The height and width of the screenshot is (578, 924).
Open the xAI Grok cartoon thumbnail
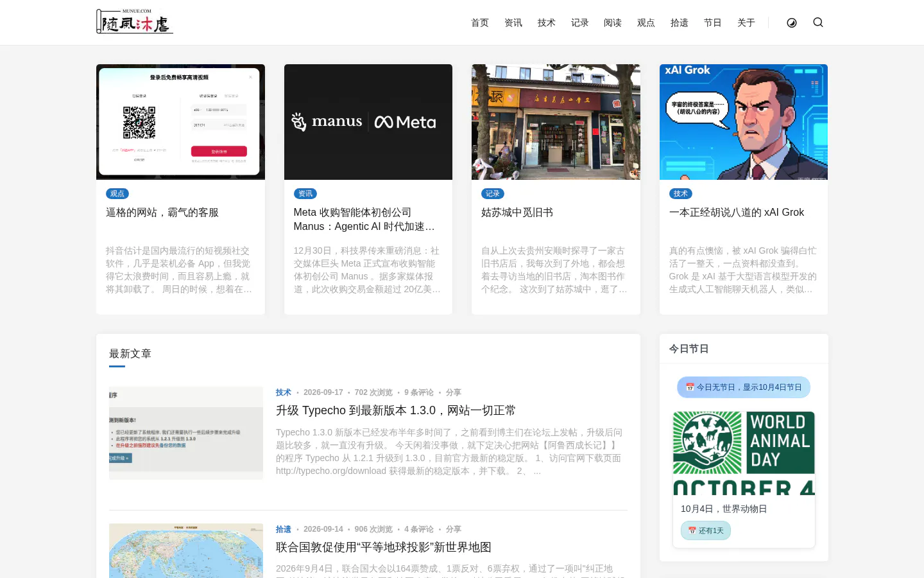pyautogui.click(x=744, y=122)
